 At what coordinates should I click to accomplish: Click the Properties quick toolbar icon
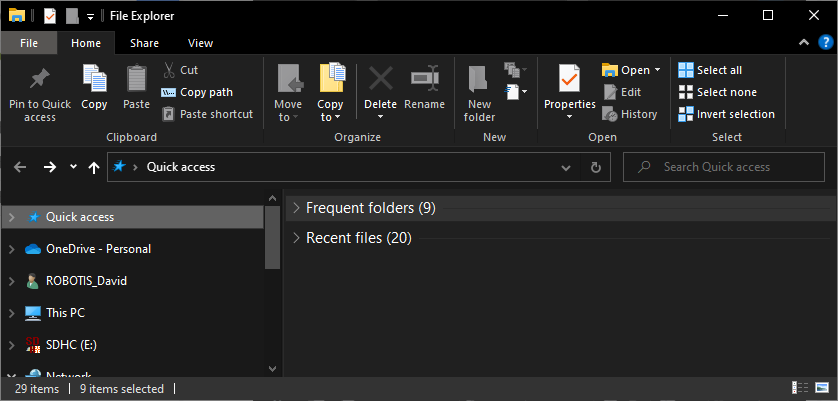tap(50, 16)
